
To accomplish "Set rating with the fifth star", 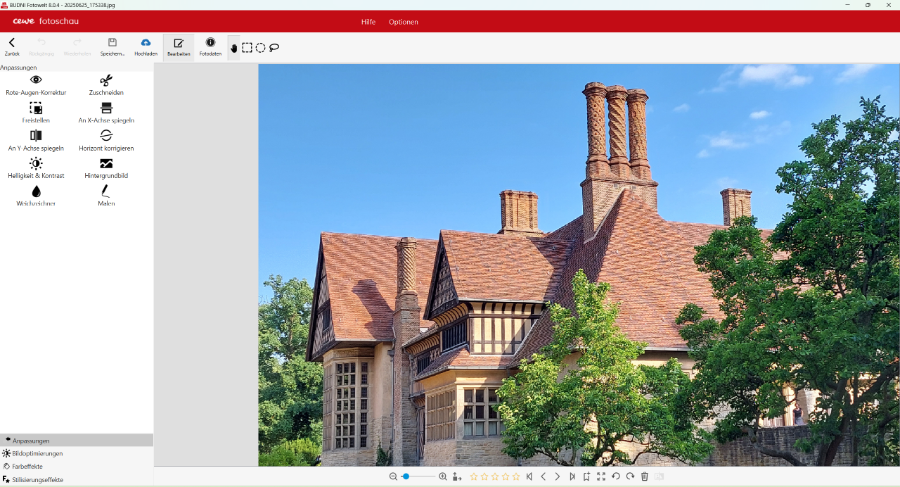I will point(516,477).
